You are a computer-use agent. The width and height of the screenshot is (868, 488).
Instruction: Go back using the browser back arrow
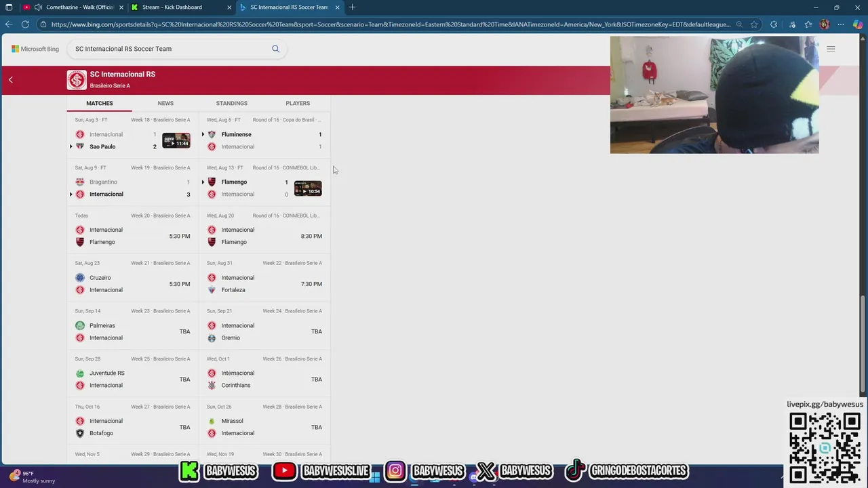tap(9, 24)
